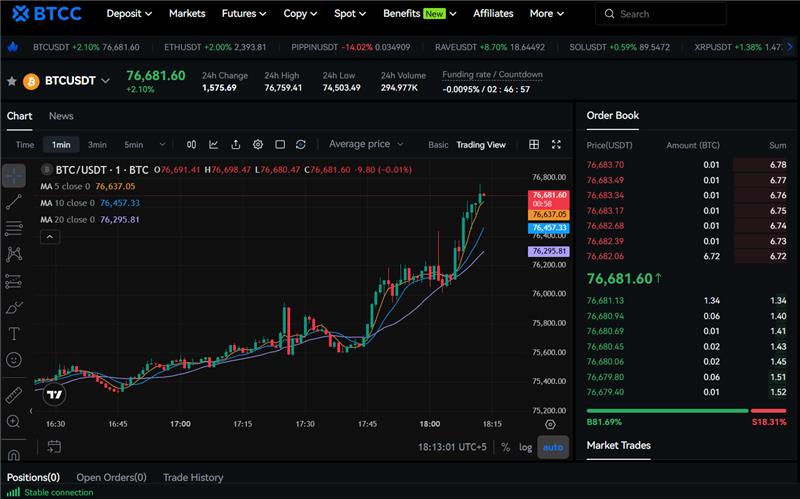Open the go-to-date calendar icon
This screenshot has height=499, width=800.
54,447
